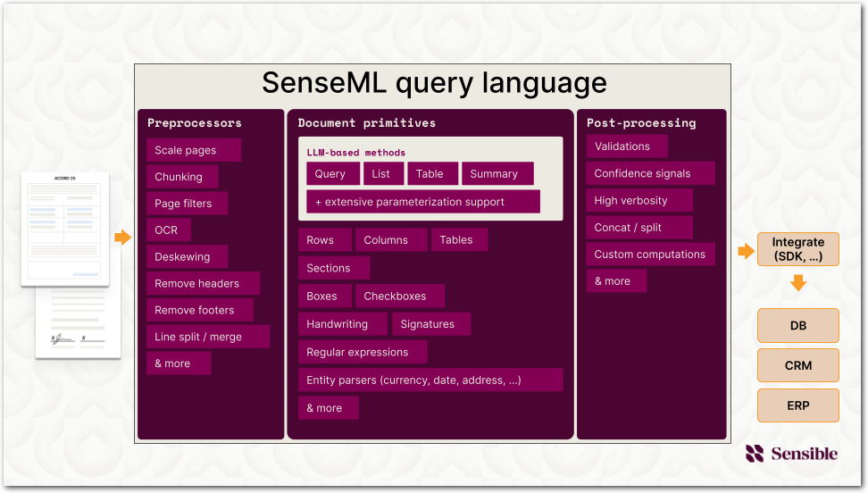
Task: Click the Checkboxes primitive box
Action: pyautogui.click(x=400, y=296)
